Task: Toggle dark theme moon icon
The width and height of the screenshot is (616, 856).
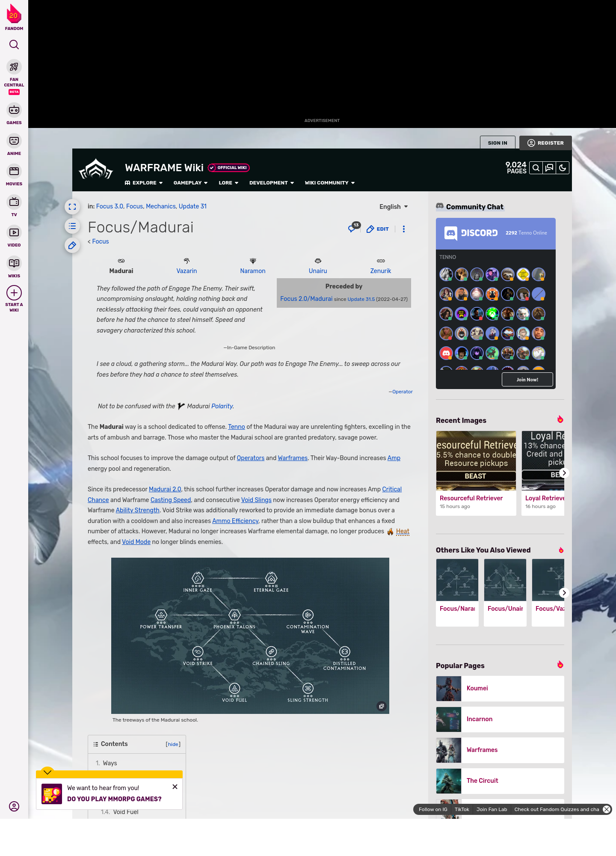Action: (x=563, y=168)
